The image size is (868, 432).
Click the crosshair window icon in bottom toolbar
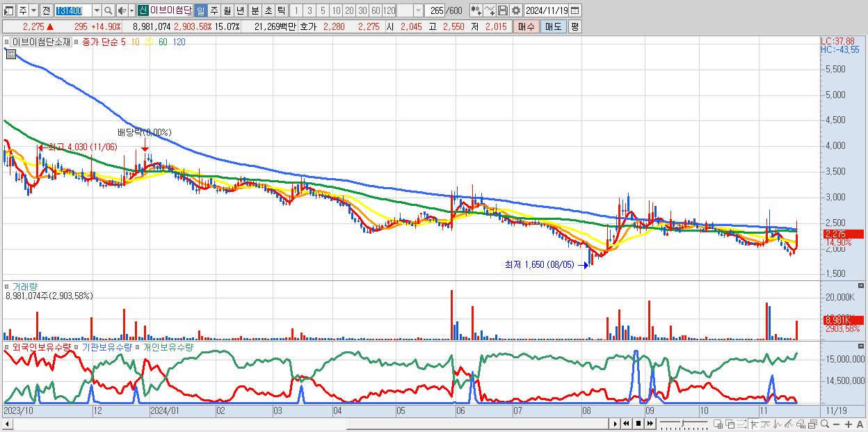pyautogui.click(x=718, y=424)
